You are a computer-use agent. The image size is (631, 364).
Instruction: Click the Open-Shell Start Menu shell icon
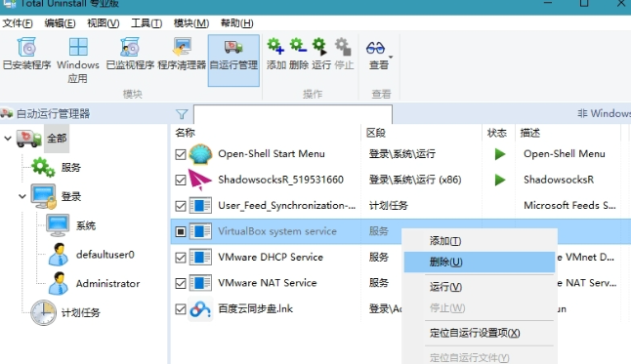pos(200,154)
